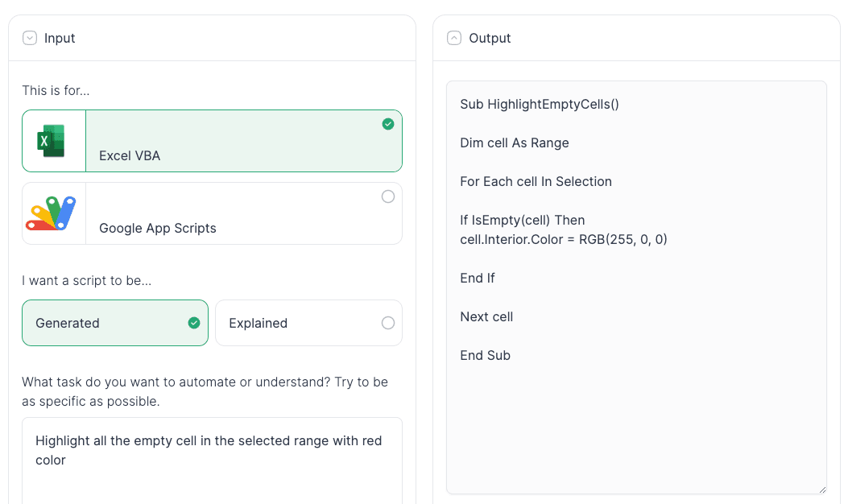848x504 pixels.
Task: Click the green Excel logo icon
Action: click(x=52, y=141)
